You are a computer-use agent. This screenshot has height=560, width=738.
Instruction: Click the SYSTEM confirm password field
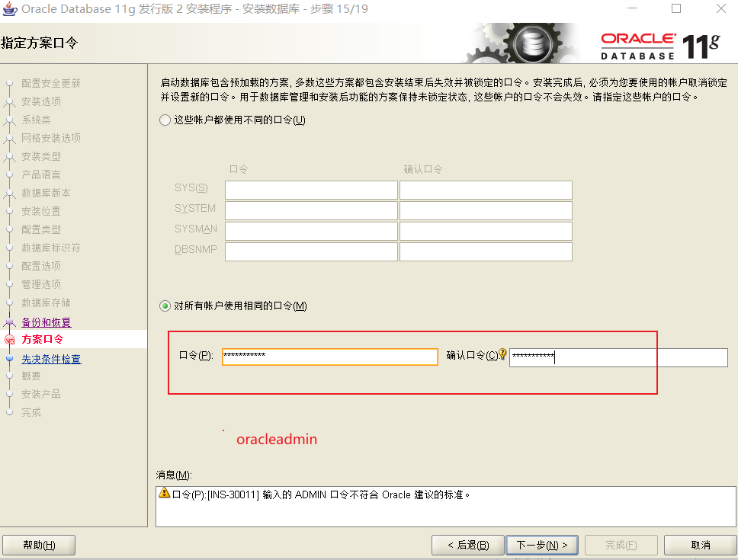pos(486,210)
